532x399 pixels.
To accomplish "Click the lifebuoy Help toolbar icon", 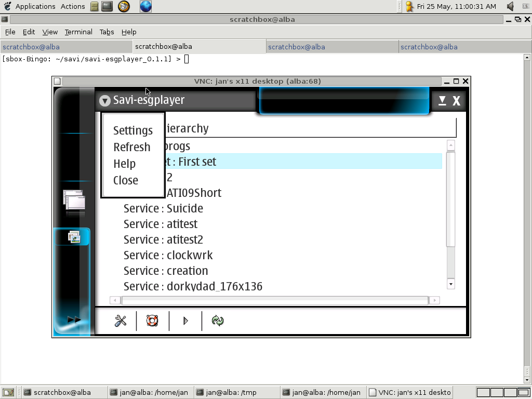I will click(152, 321).
